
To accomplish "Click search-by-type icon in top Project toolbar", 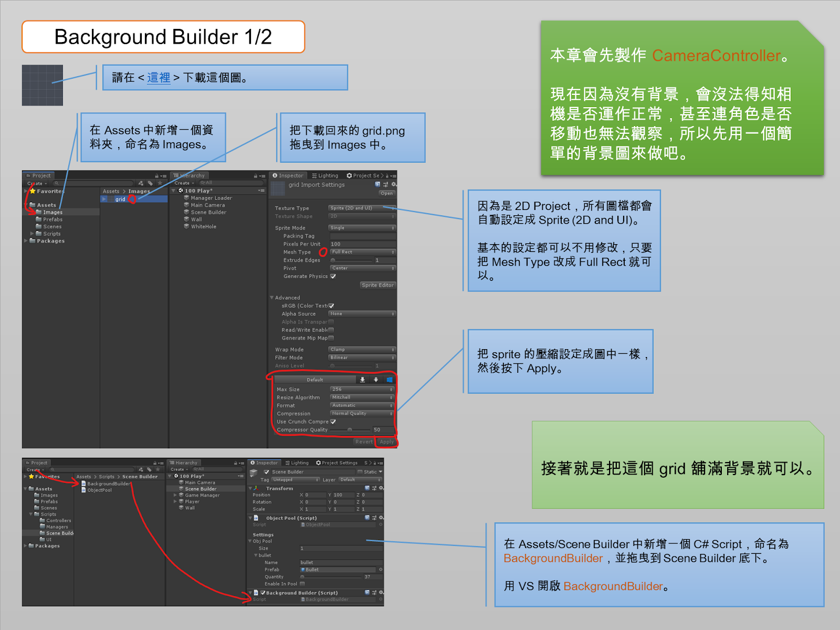I will 141,184.
